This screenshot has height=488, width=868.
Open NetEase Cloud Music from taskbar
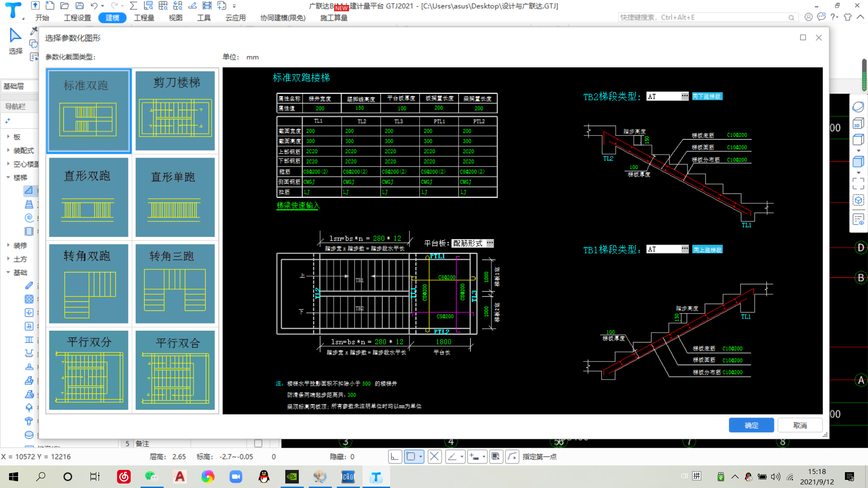click(124, 477)
